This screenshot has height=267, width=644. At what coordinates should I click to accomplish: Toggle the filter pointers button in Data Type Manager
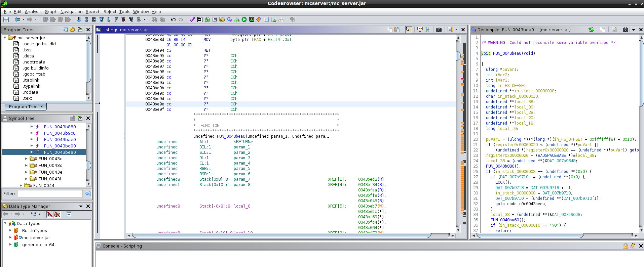click(x=57, y=214)
